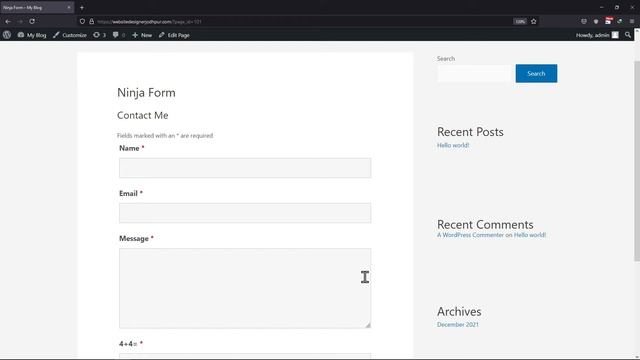The height and width of the screenshot is (360, 640).
Task: Click into the Message textarea
Action: (x=245, y=288)
